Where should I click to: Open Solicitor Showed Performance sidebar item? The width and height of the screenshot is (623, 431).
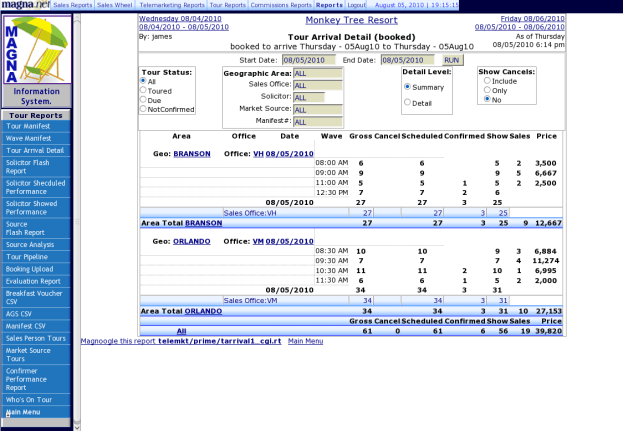coord(36,208)
